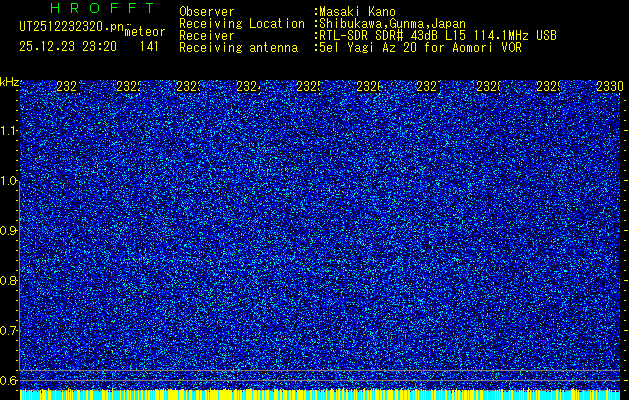Screen dimensions: 629x400
Task: Click 5el Yagi antenna description
Action: pos(420,48)
